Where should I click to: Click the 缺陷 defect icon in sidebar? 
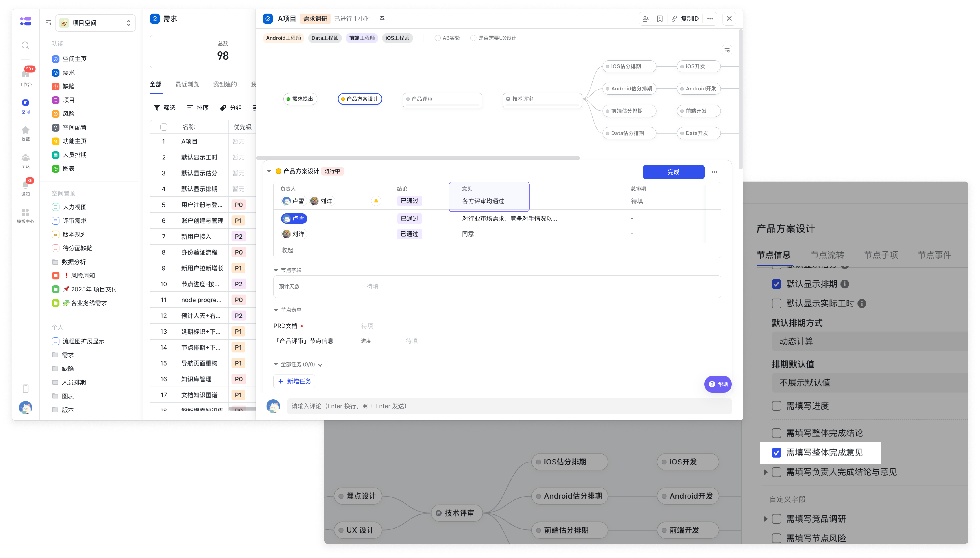pyautogui.click(x=56, y=87)
